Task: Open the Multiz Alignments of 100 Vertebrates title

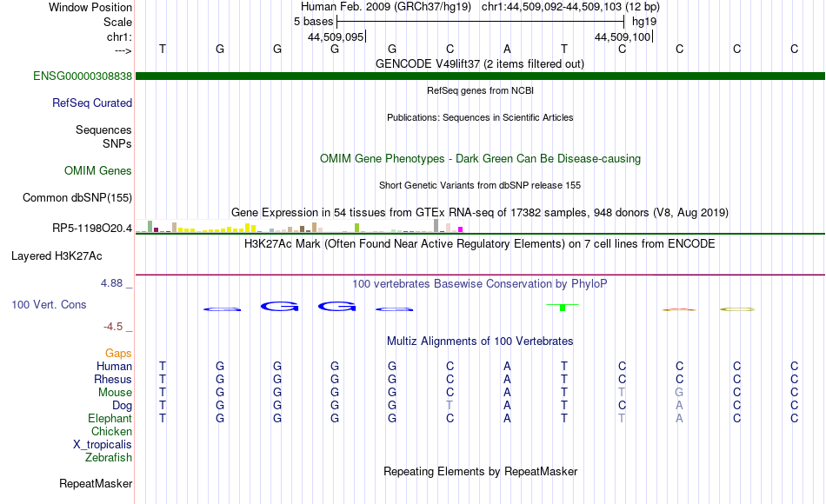Action: pos(480,342)
